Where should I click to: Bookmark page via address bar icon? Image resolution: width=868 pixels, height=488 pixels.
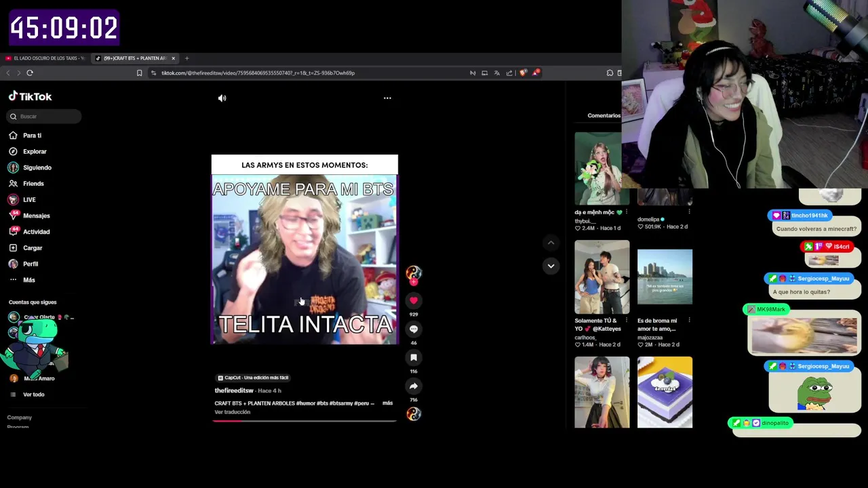coord(139,73)
